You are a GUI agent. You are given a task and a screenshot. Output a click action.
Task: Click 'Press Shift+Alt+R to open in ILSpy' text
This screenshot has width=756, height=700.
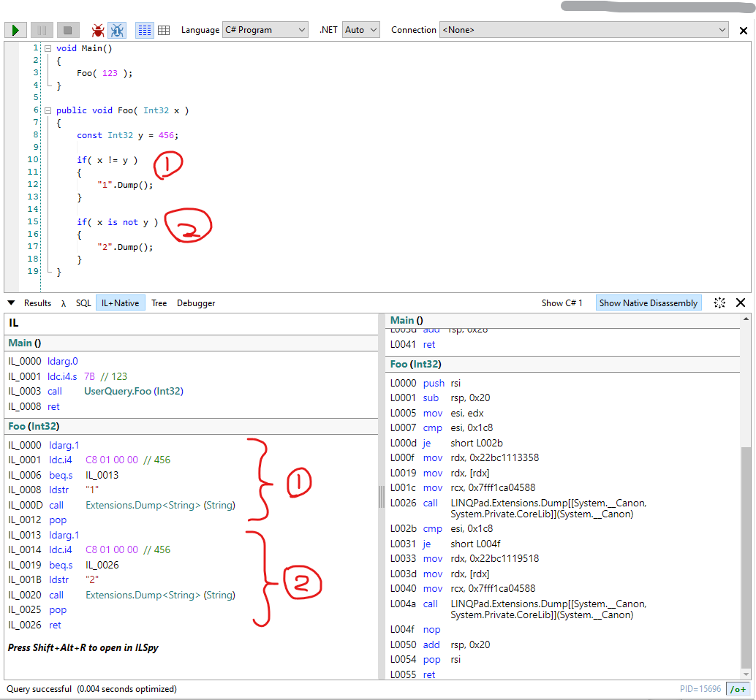pos(83,647)
